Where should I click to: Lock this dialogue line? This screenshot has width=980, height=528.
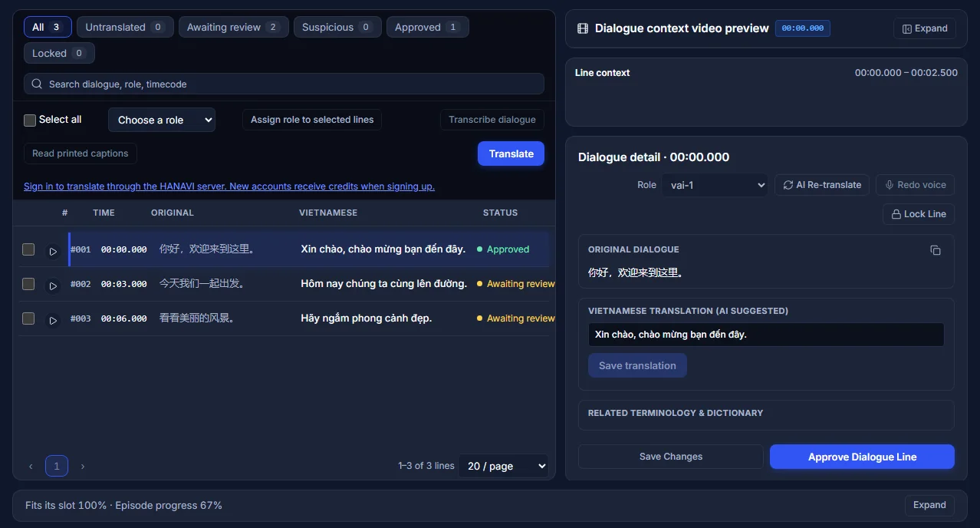coord(919,214)
